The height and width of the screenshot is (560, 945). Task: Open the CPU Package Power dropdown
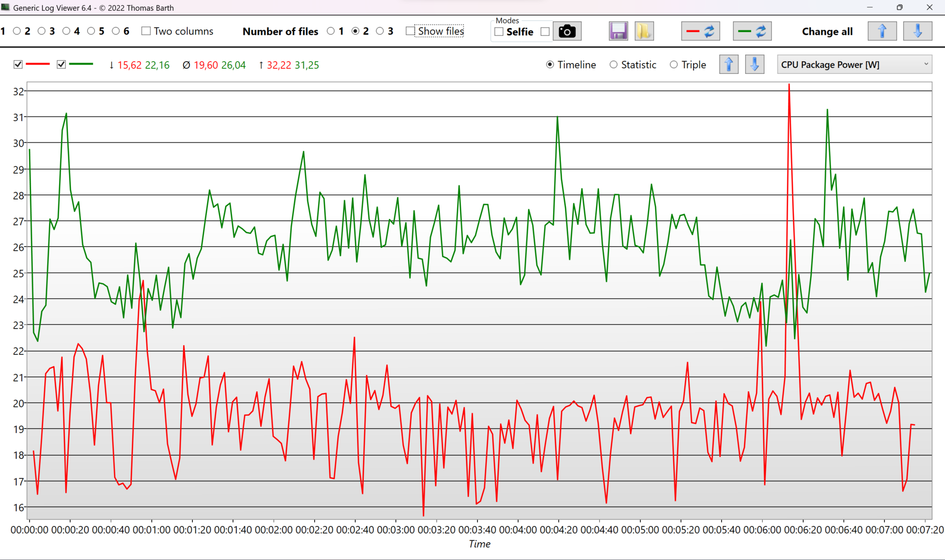(x=854, y=64)
